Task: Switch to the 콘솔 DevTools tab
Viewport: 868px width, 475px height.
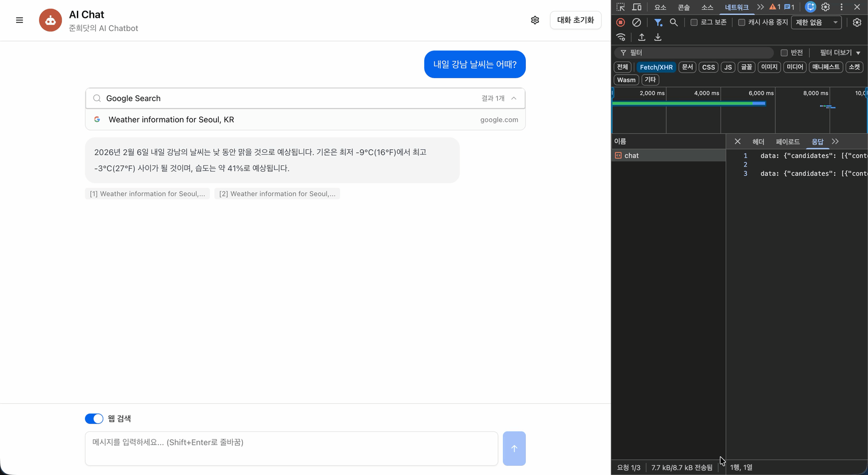Action: pos(683,7)
